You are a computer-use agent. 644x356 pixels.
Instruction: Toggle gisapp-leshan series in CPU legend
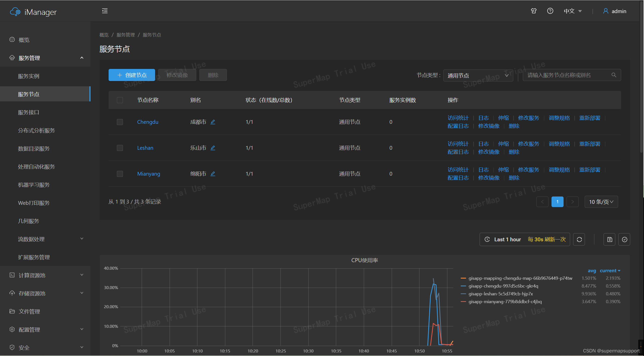point(500,294)
